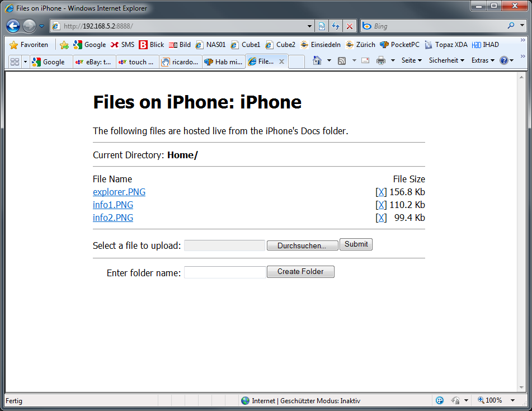Open the Einsiedeln bookmark
This screenshot has width=532, height=411.
pyautogui.click(x=321, y=45)
